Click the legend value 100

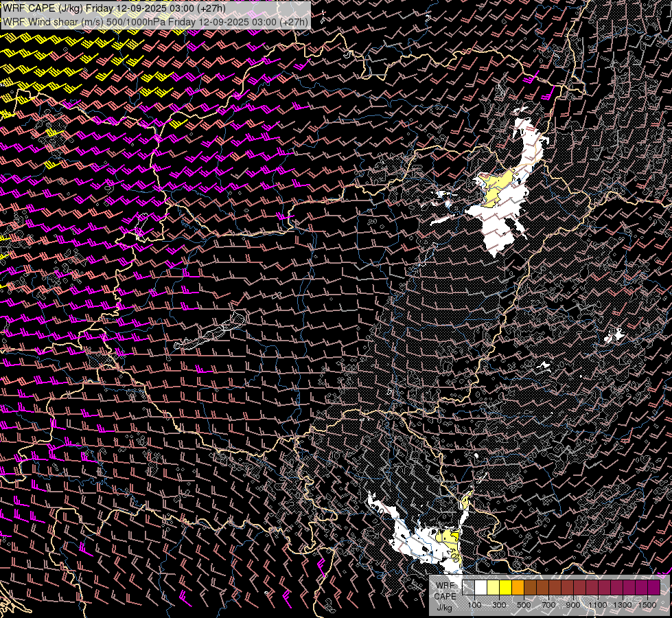pyautogui.click(x=474, y=605)
